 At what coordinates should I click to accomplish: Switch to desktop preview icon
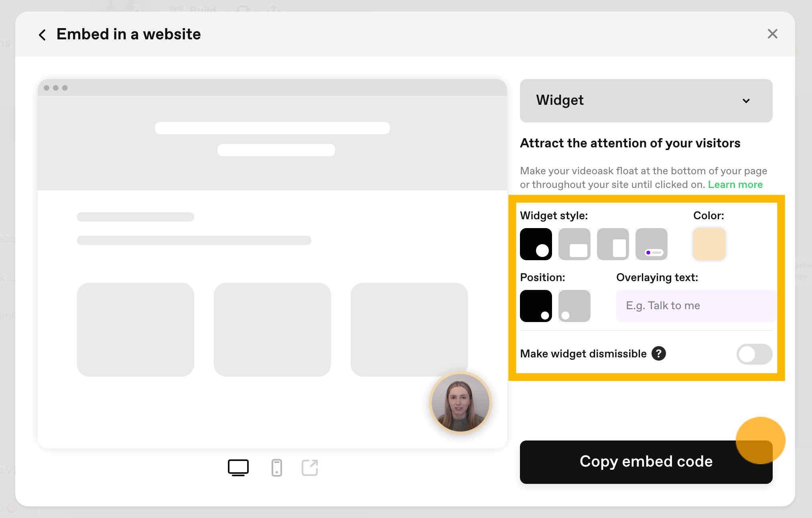coord(238,467)
